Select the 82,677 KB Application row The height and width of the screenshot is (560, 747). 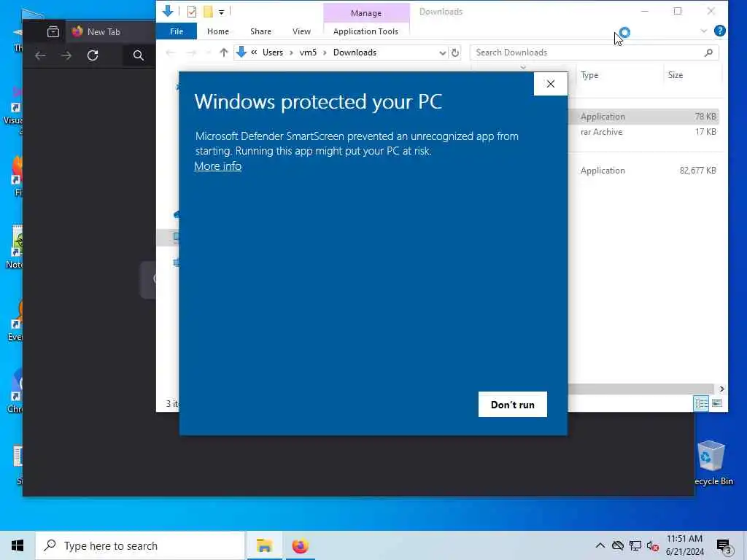click(x=644, y=171)
